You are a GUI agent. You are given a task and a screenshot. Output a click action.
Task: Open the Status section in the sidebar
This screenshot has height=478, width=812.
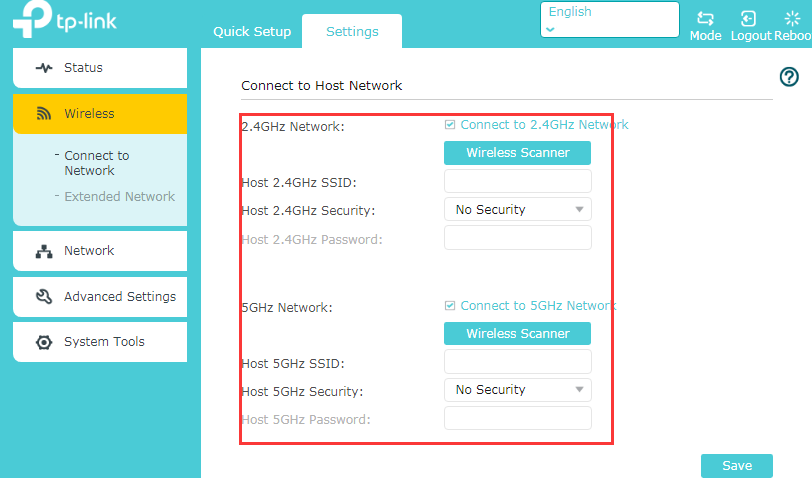83,68
